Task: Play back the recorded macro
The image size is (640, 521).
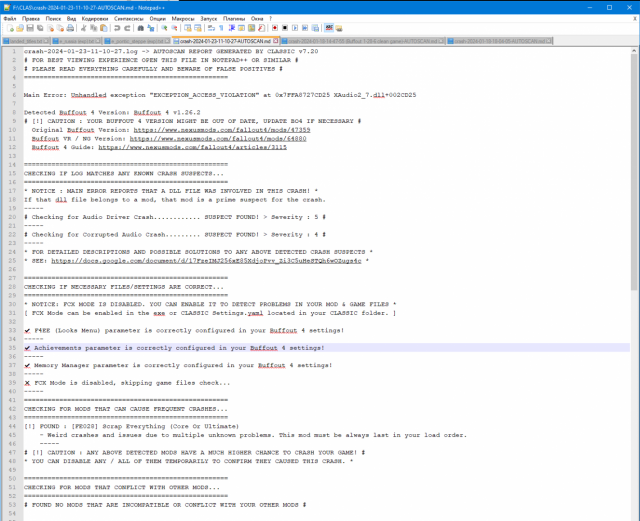Action: pyautogui.click(x=295, y=28)
